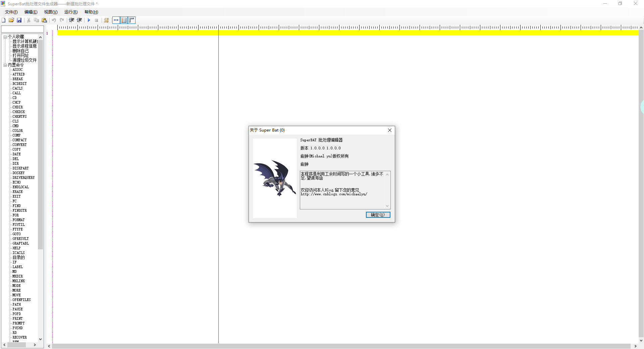Click the highlighted first line of the editor

pyautogui.click(x=347, y=33)
